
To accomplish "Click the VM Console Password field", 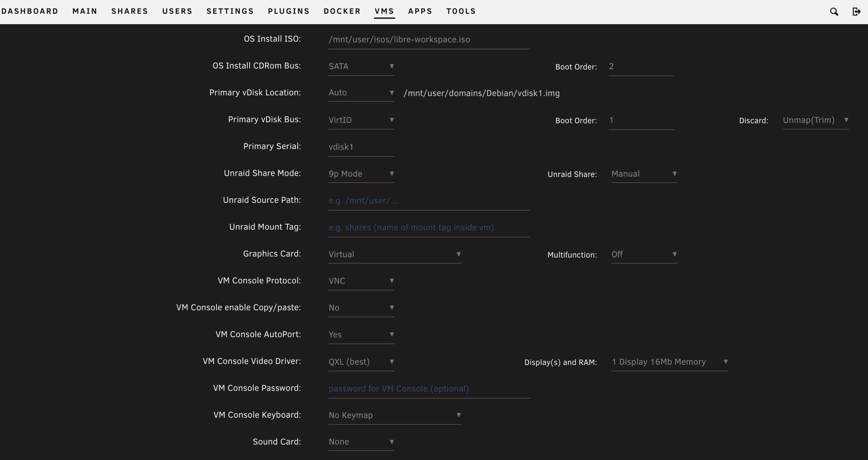I will 429,388.
